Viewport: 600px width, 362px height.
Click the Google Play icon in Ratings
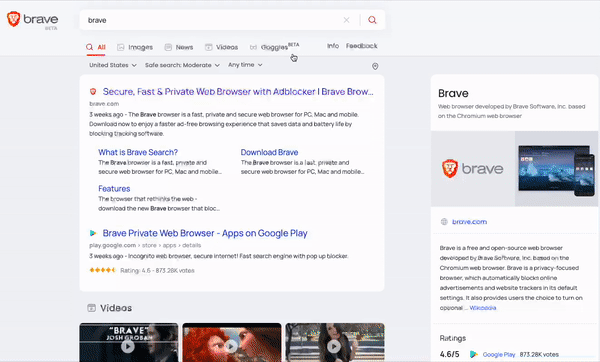pos(474,354)
